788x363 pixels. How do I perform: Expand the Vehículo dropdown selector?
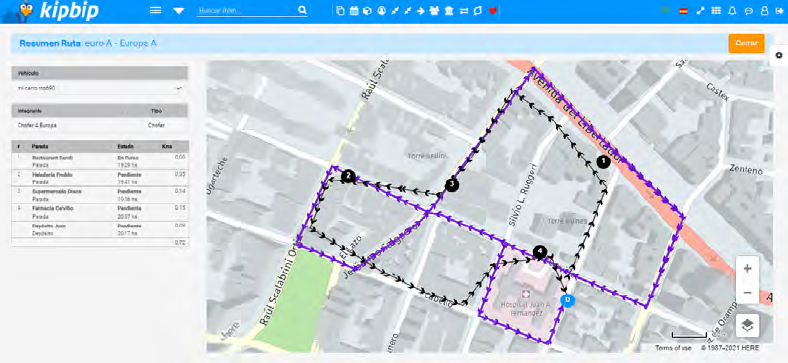[100, 88]
